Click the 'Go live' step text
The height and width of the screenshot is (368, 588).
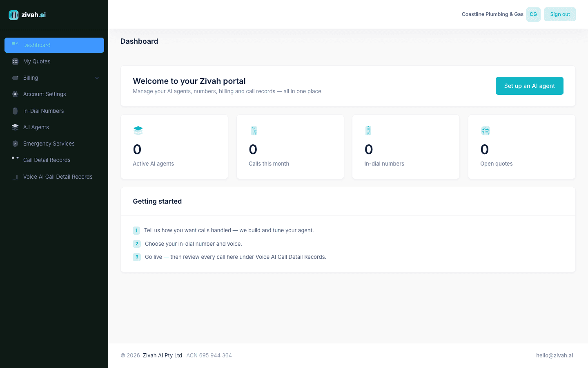click(236, 257)
